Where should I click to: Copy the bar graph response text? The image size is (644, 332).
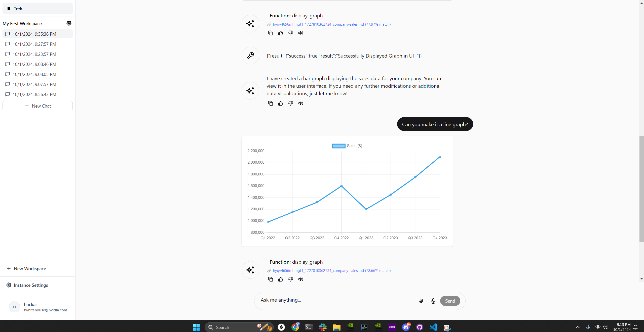(270, 103)
